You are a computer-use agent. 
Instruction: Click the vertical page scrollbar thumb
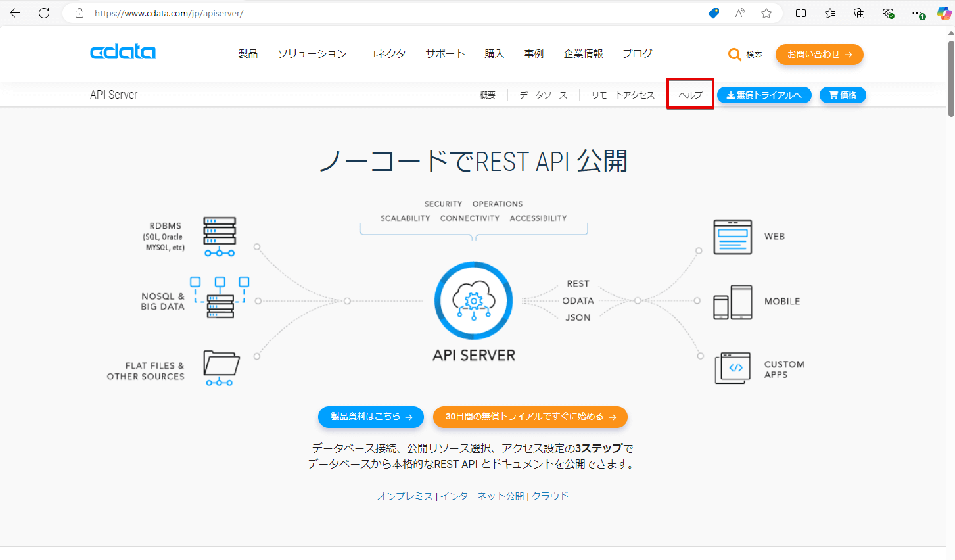tap(951, 79)
